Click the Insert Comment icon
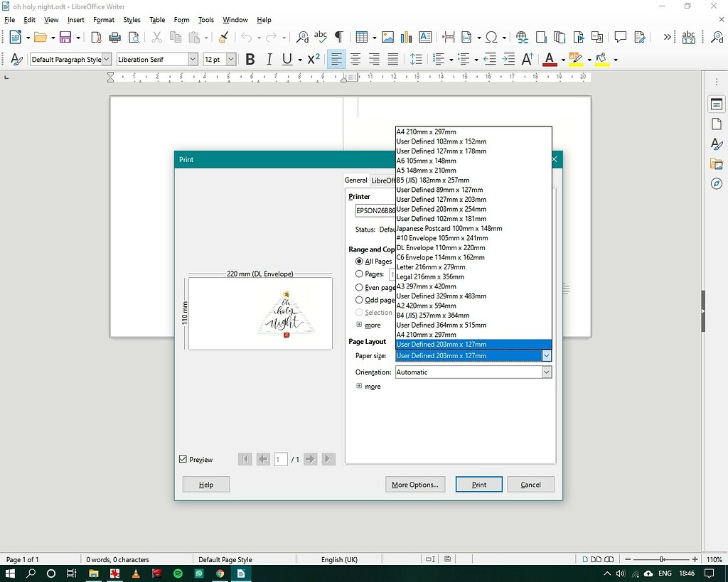The width and height of the screenshot is (728, 582). pyautogui.click(x=620, y=37)
